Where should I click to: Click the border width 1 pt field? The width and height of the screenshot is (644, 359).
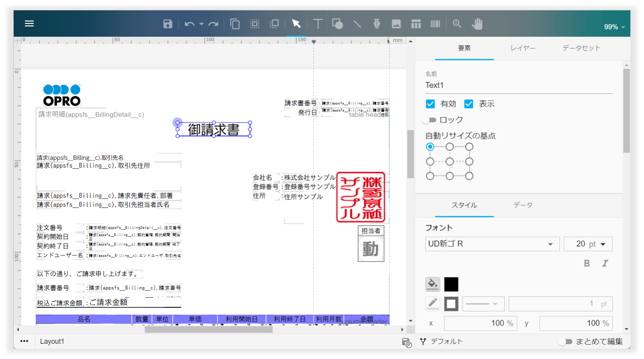click(560, 304)
